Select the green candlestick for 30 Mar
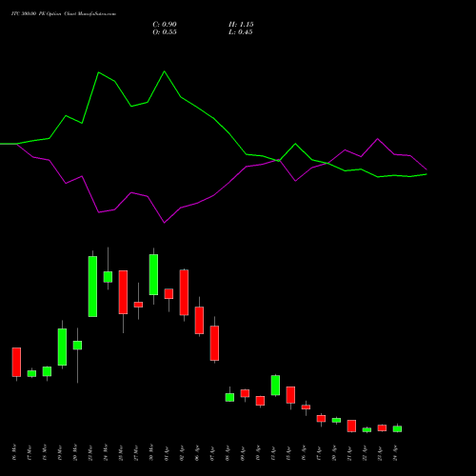 tap(153, 274)
